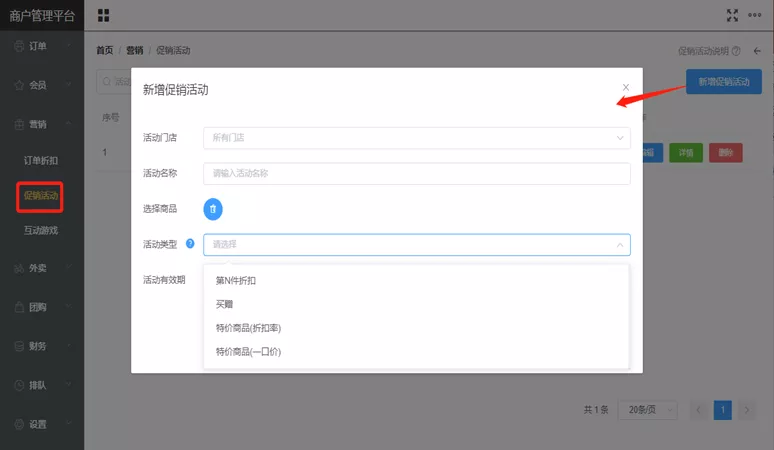The width and height of the screenshot is (774, 450).
Task: Click the 团购 bag icon
Action: click(19, 307)
